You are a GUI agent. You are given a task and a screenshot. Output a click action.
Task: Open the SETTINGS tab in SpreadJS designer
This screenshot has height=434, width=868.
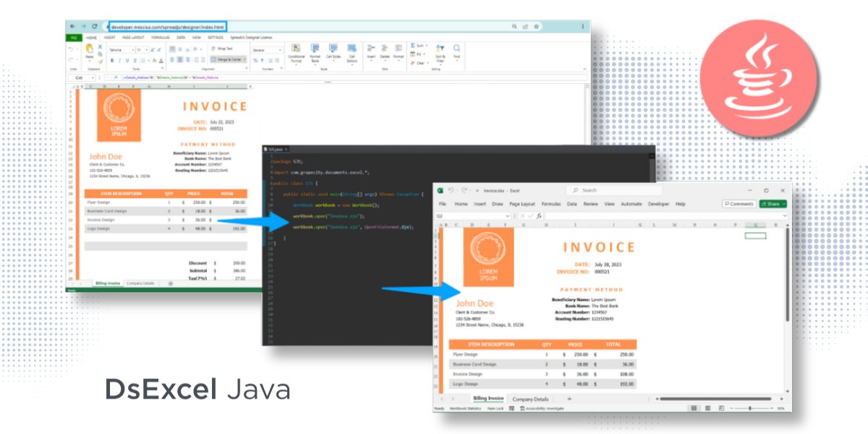click(216, 38)
